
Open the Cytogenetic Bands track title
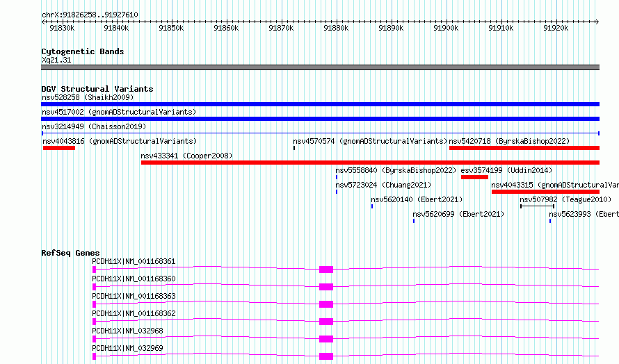point(83,51)
